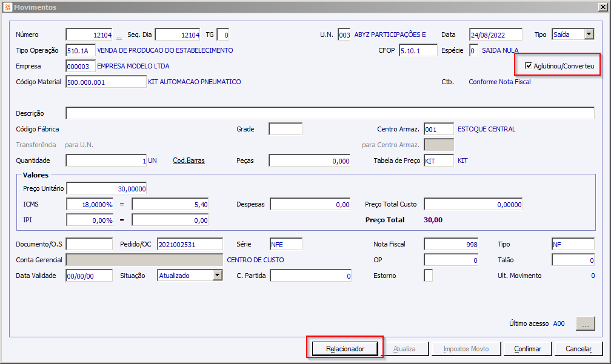This screenshot has width=611, height=364.
Task: Click into the Descrição text field
Action: (330, 113)
